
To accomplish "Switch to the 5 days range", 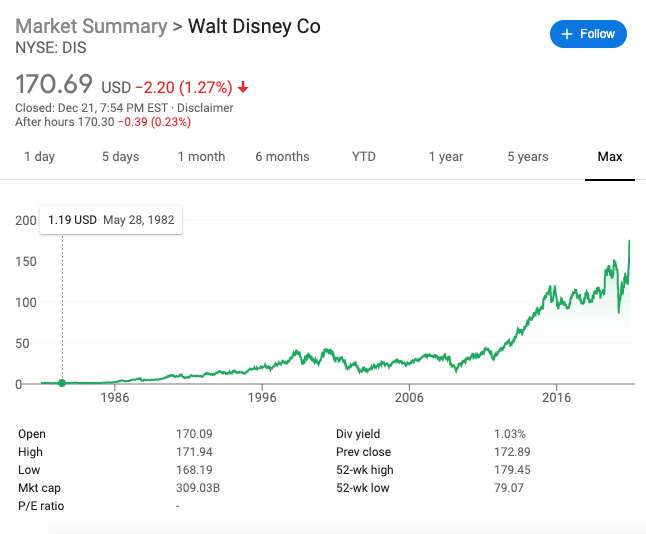I will (120, 157).
